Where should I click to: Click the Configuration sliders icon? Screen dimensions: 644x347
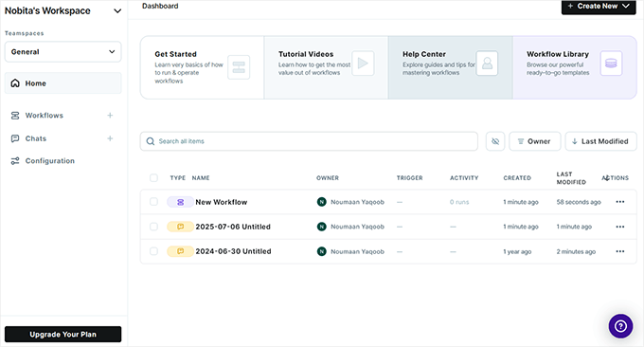[x=15, y=161]
